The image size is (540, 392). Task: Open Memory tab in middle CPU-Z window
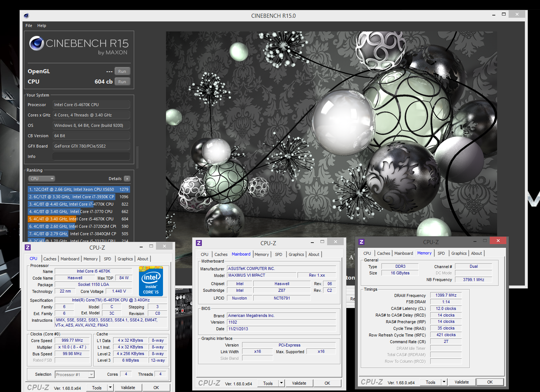coord(262,254)
